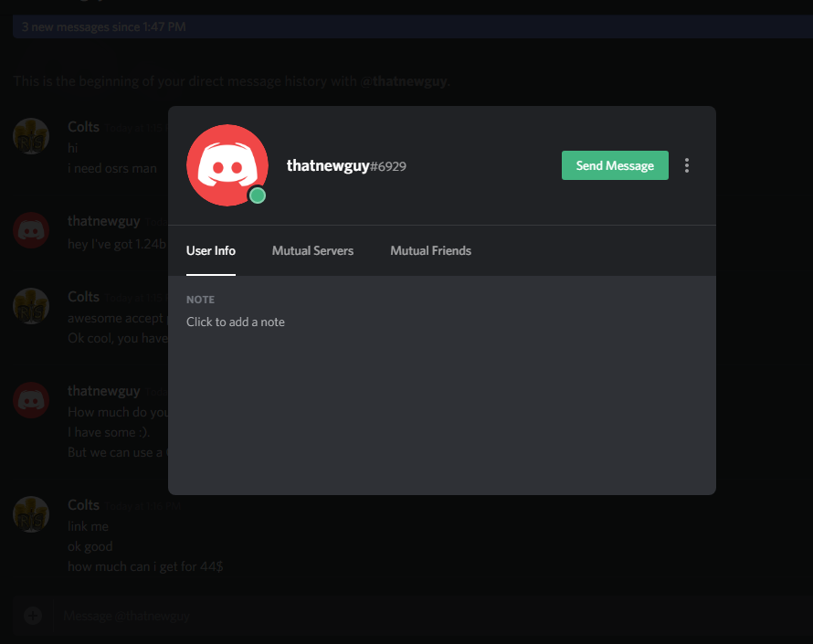Viewport: 813px width, 644px height.
Task: Click the @thatnewguy mention in history header
Action: click(x=404, y=81)
